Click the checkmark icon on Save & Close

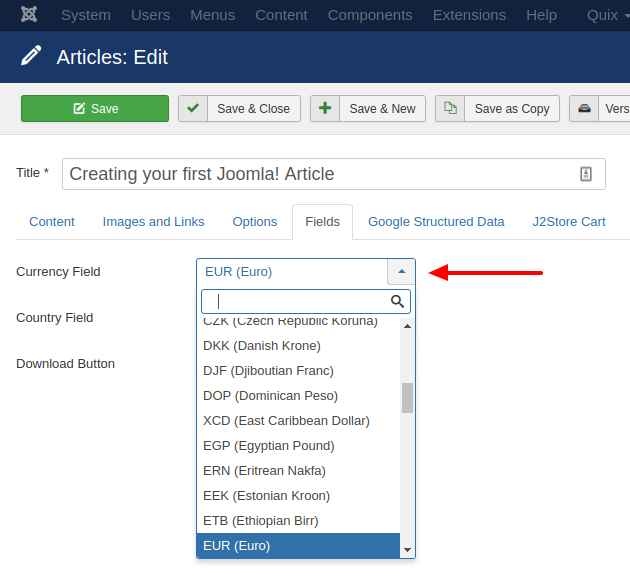193,108
